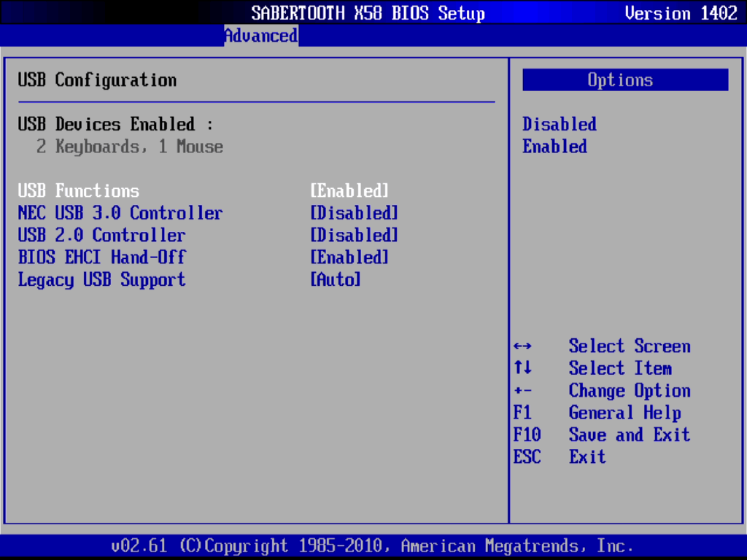Select NEC USB 3.0 Controller setting

(x=120, y=213)
